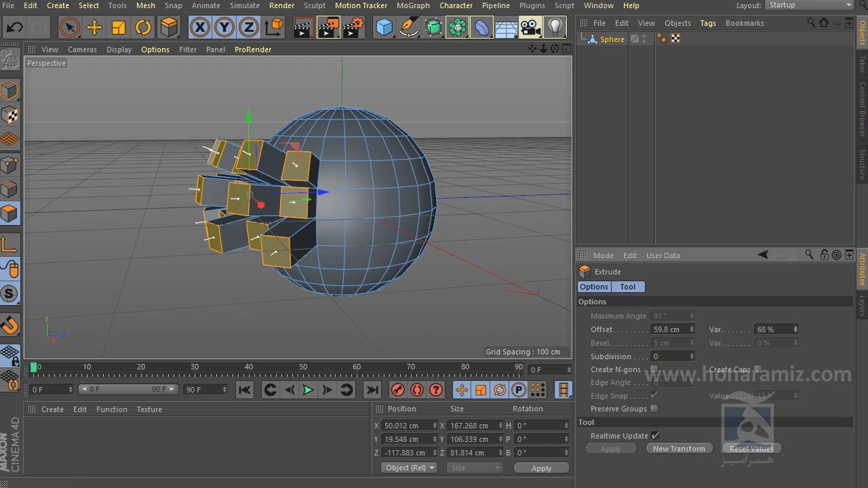Add a Cube primitive object

[384, 28]
